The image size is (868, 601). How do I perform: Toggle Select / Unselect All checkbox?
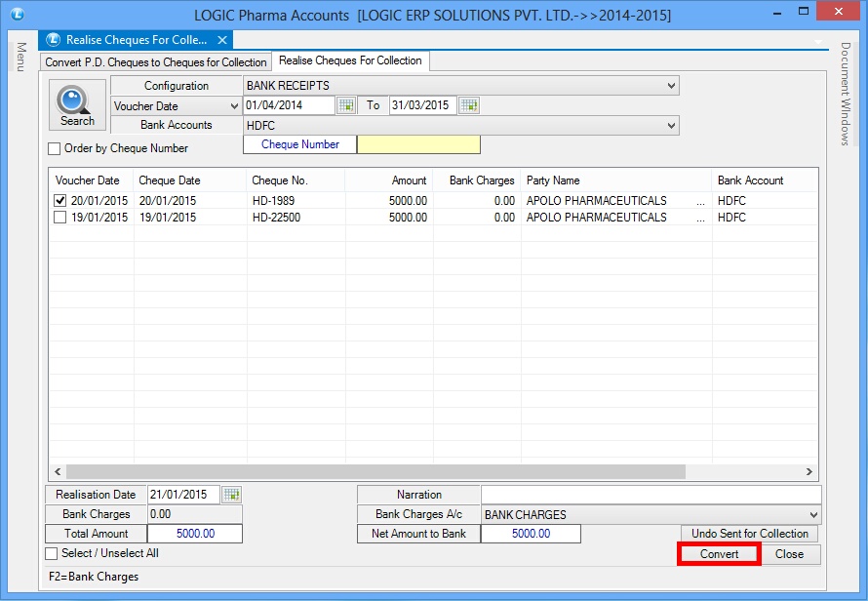52,553
